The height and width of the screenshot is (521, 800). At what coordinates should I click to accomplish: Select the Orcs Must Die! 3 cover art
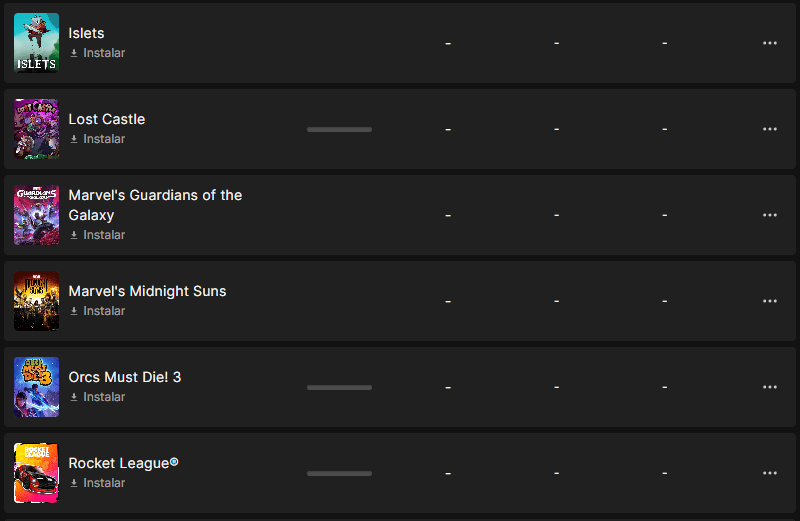coord(36,387)
